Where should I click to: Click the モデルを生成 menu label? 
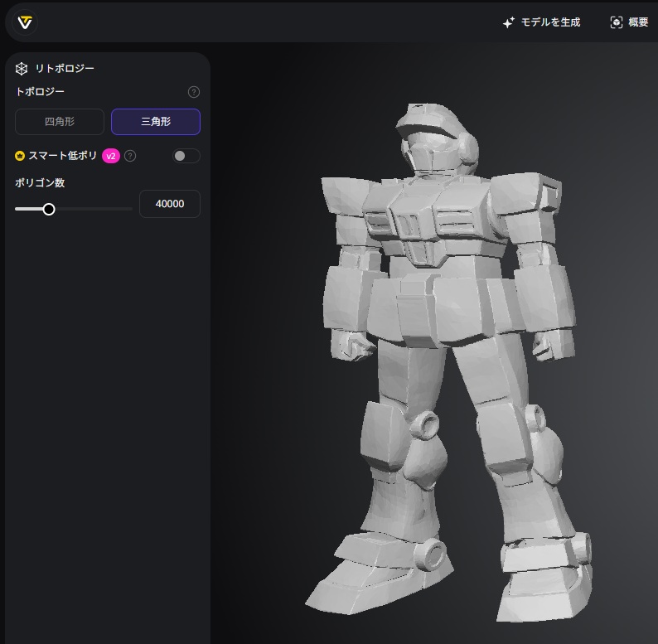pos(550,22)
